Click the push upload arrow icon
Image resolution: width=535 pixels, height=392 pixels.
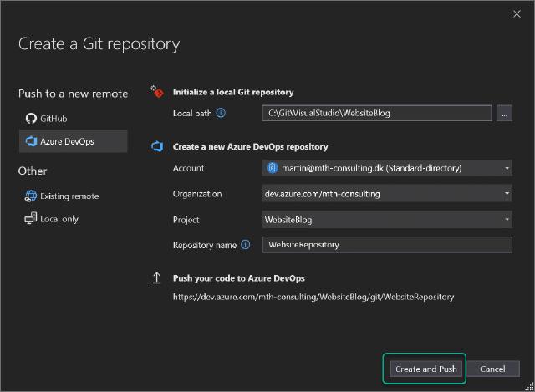[x=155, y=278]
